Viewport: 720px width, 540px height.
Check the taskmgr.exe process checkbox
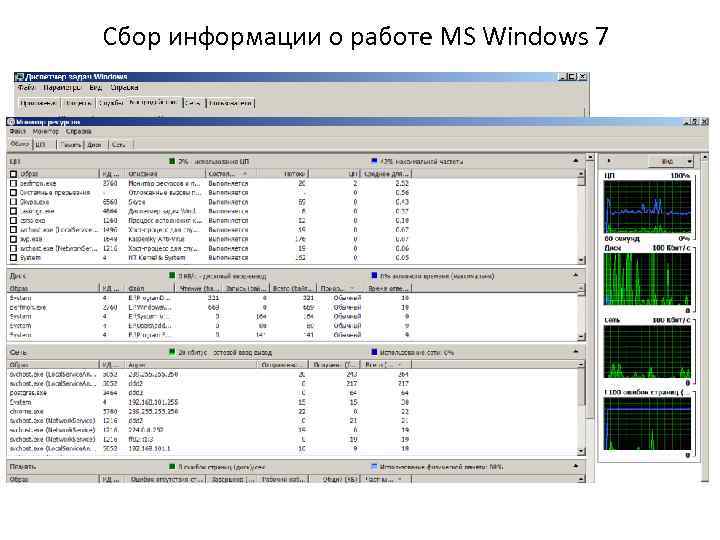pyautogui.click(x=13, y=211)
